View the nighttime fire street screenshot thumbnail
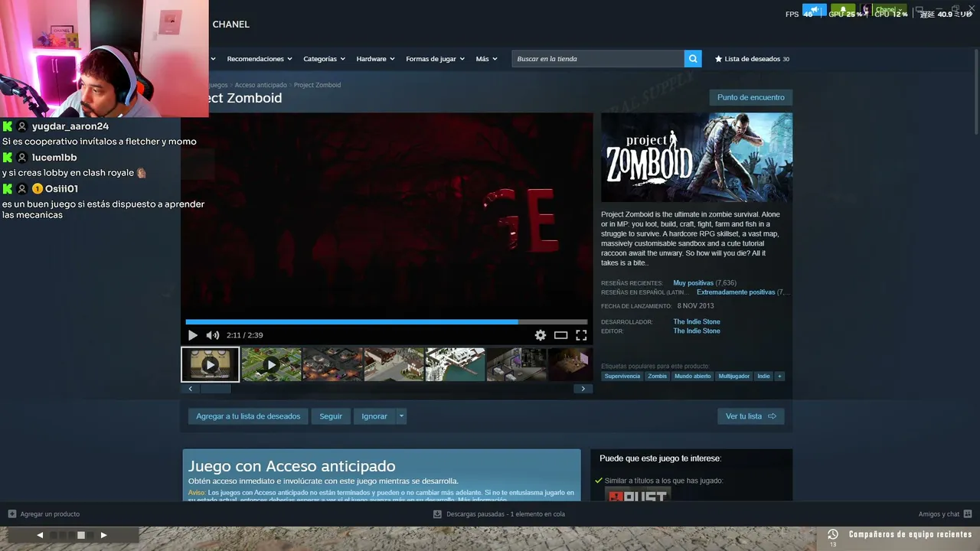This screenshot has height=551, width=980. tap(333, 364)
